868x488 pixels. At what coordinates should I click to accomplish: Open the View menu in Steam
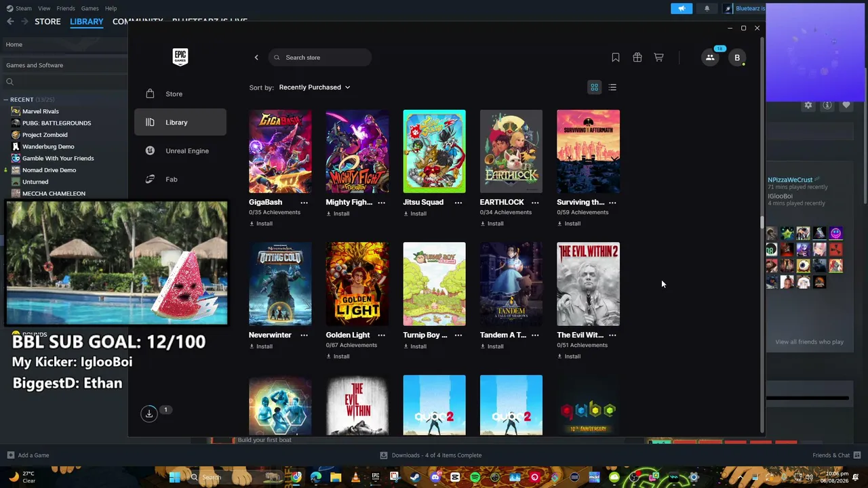point(44,8)
